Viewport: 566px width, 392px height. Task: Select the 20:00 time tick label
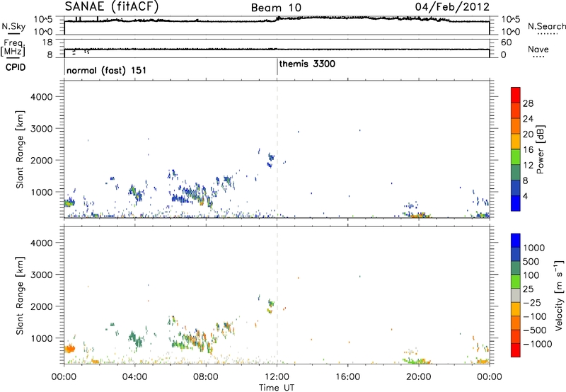(x=419, y=377)
